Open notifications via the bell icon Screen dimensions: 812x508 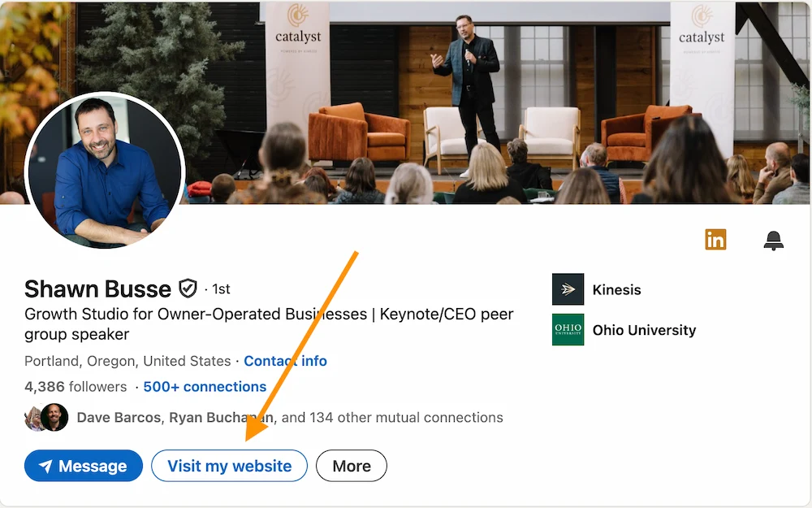(773, 240)
